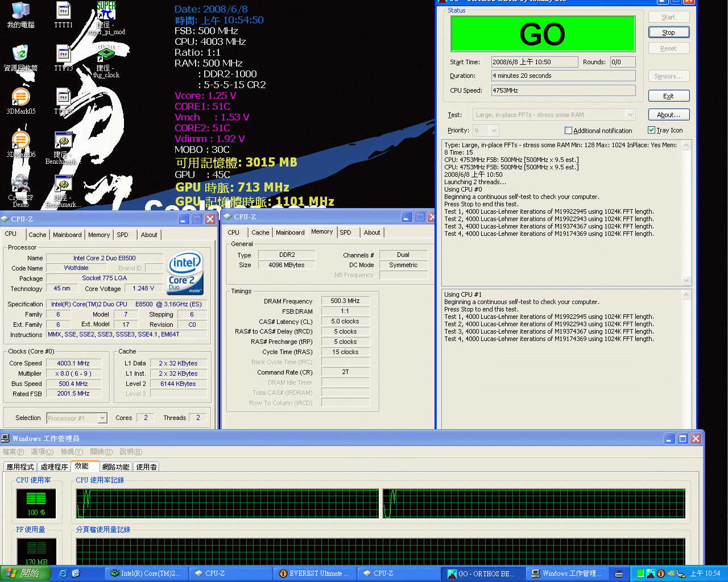Click the left CPU-Z window title icon
The height and width of the screenshot is (582, 728).
5,219
